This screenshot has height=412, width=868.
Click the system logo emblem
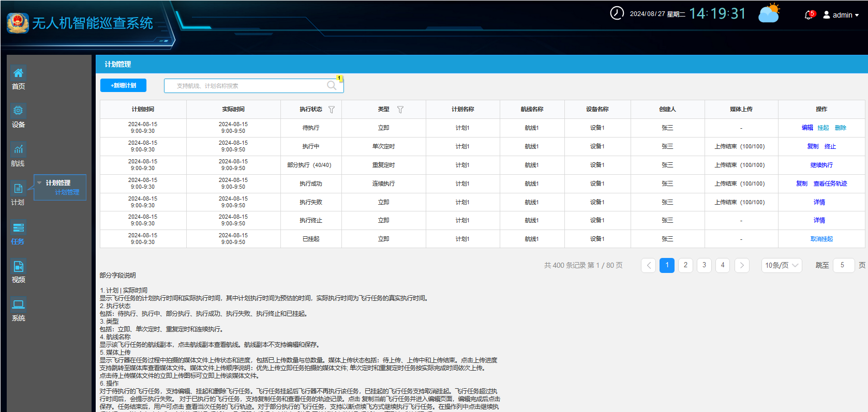(18, 23)
